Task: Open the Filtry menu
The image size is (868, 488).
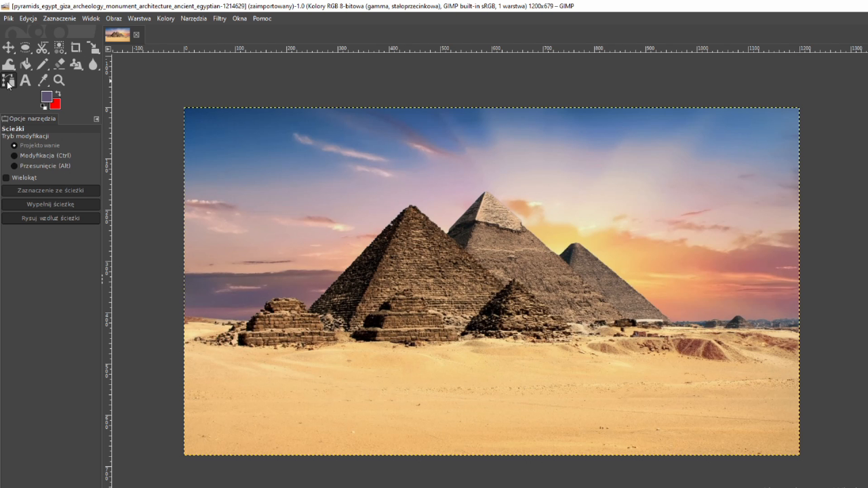Action: 219,18
